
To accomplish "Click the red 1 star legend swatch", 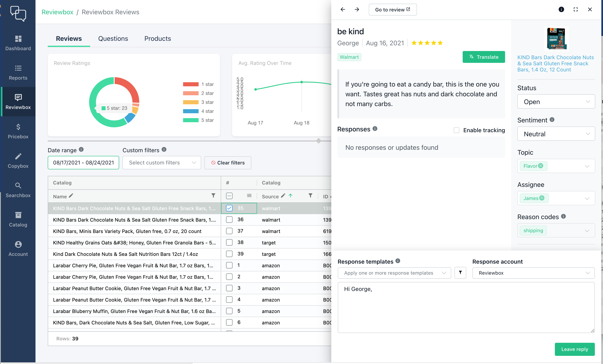I will (191, 84).
